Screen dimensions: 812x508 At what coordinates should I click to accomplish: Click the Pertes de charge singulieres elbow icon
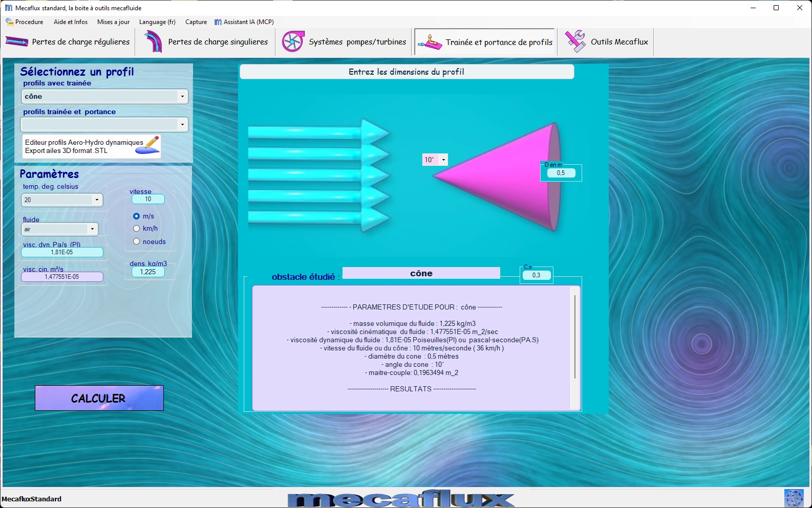point(153,42)
